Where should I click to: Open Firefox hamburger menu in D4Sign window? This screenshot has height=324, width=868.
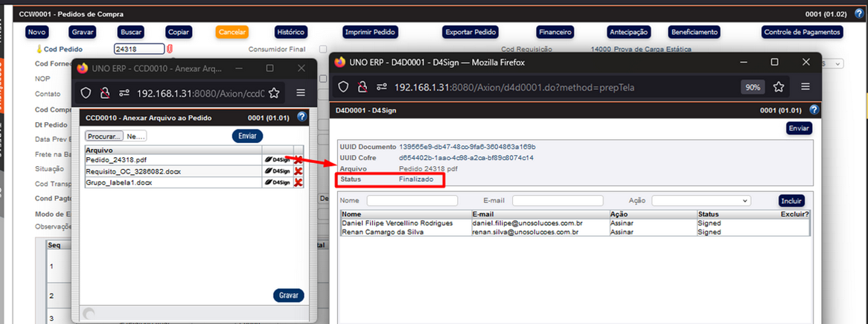point(805,87)
